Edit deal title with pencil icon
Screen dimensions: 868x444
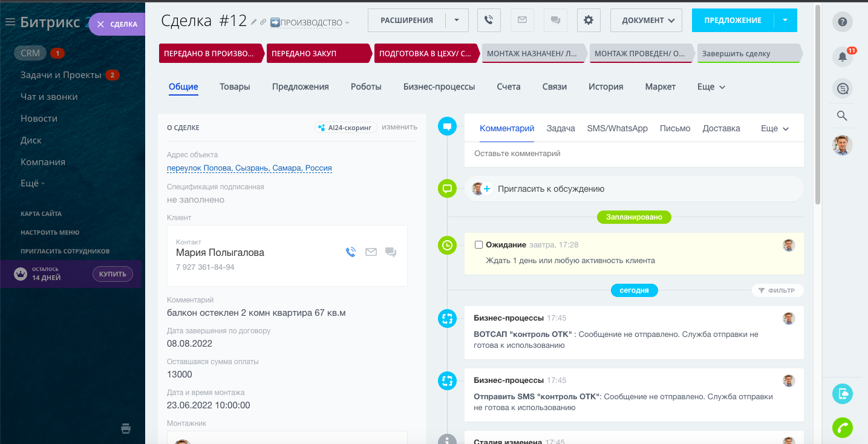254,22
